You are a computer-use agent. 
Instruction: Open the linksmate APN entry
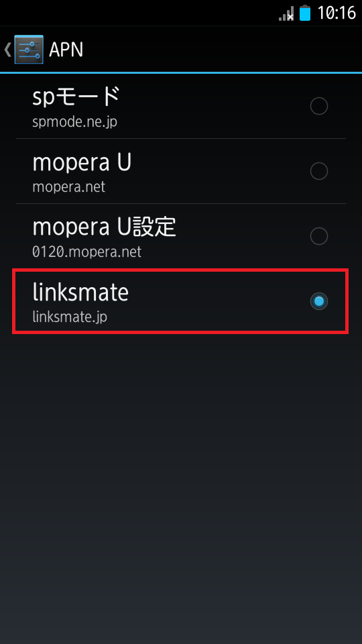pyautogui.click(x=180, y=301)
